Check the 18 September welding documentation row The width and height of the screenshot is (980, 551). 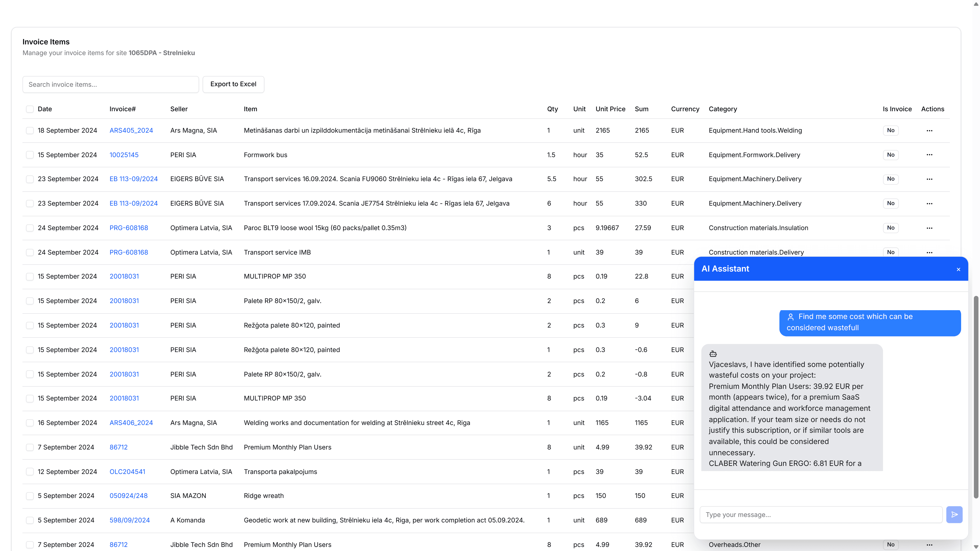click(30, 130)
